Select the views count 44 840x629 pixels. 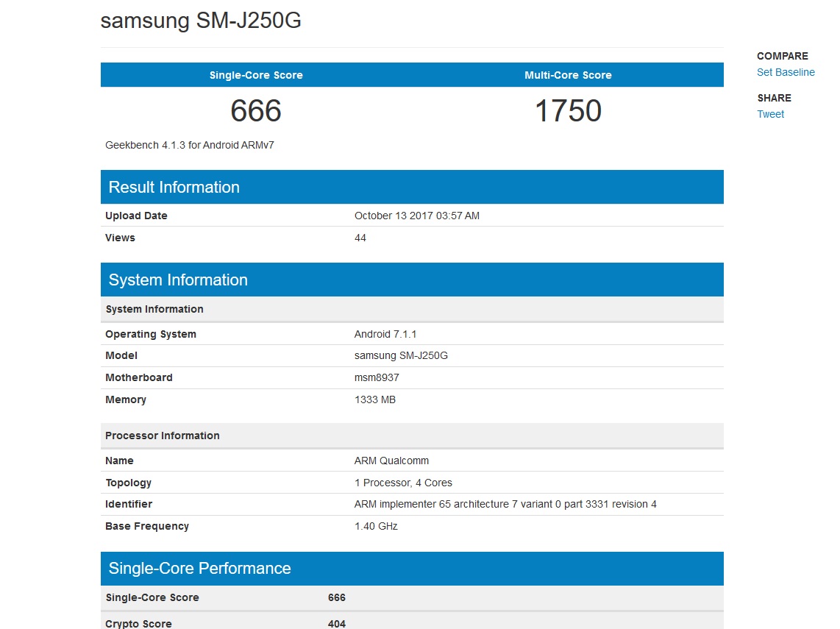[x=360, y=238]
